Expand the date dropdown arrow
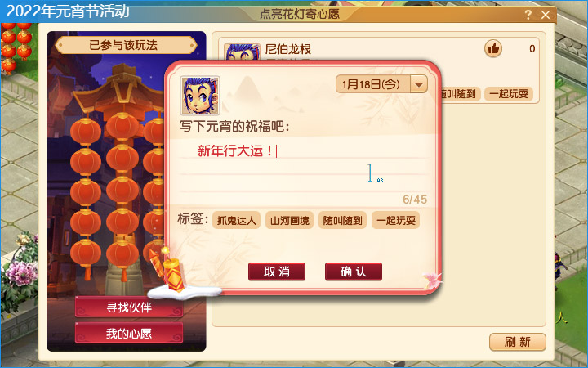588x368 pixels. pos(419,83)
